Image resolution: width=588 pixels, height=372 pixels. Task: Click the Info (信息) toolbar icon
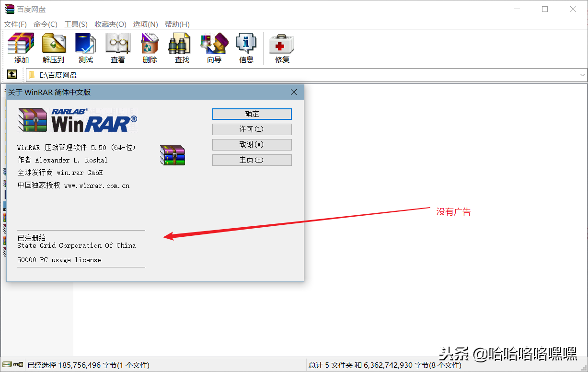point(246,48)
